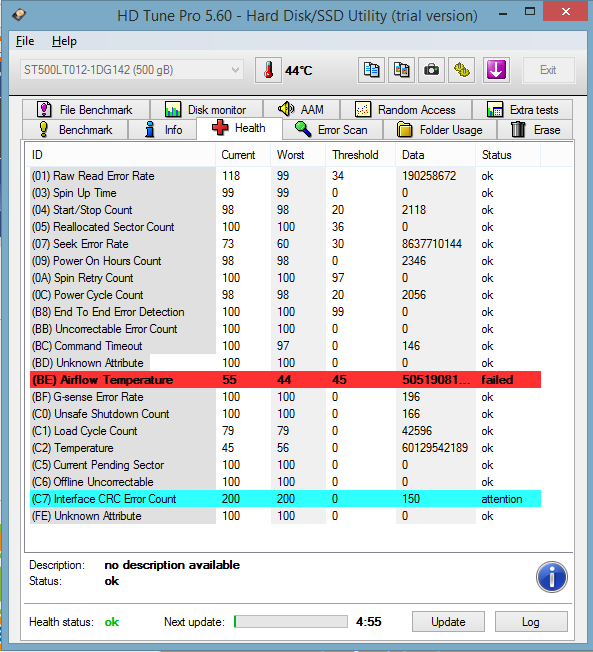This screenshot has width=593, height=652.
Task: Switch to the Folder Usage tab
Action: coord(440,130)
